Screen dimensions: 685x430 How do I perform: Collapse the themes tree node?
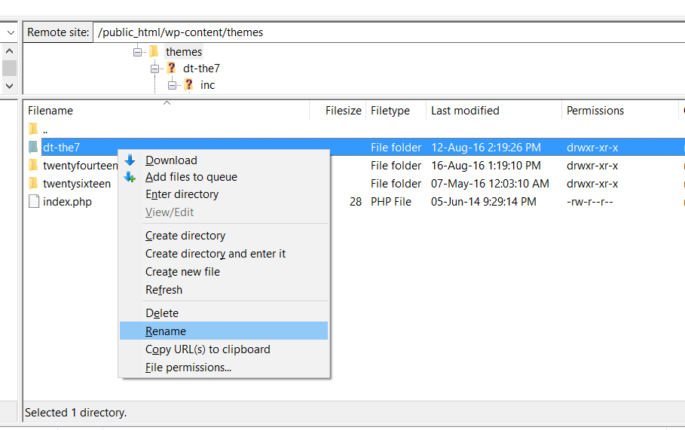tap(138, 52)
